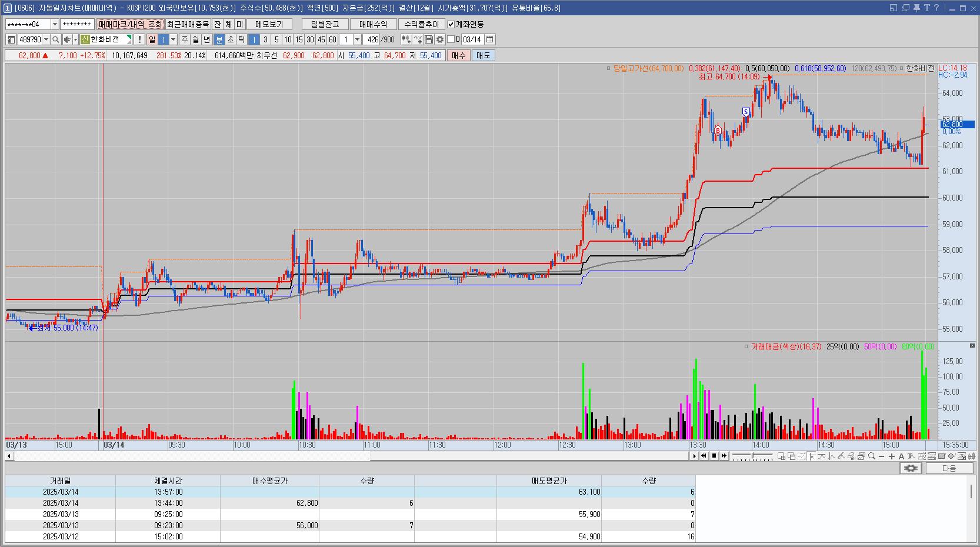Click the date input field showing 03/14

472,39
